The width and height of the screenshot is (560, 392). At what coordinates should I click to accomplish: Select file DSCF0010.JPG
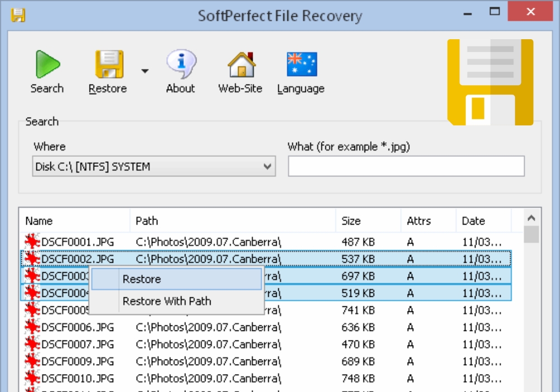coord(77,378)
